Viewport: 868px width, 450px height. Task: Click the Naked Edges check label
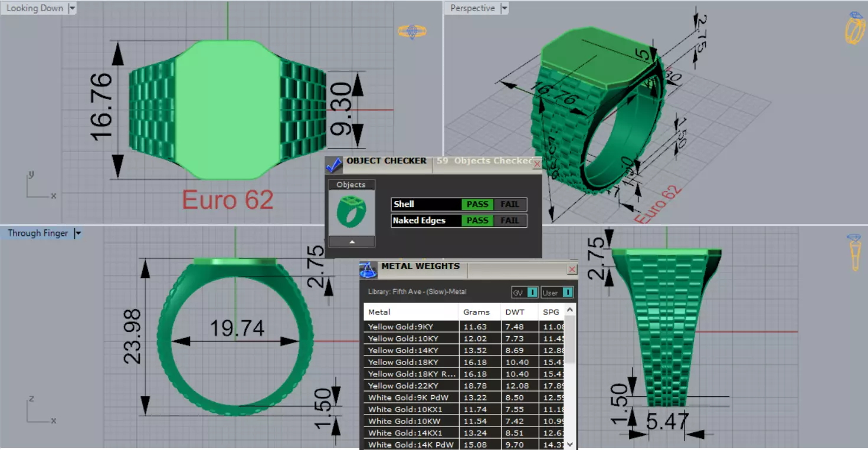tap(420, 221)
